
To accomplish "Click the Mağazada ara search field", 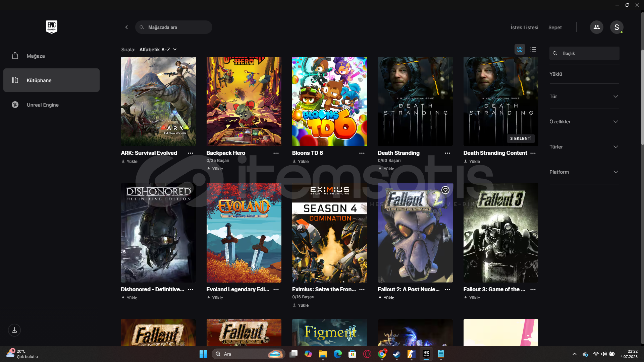I will tap(174, 27).
